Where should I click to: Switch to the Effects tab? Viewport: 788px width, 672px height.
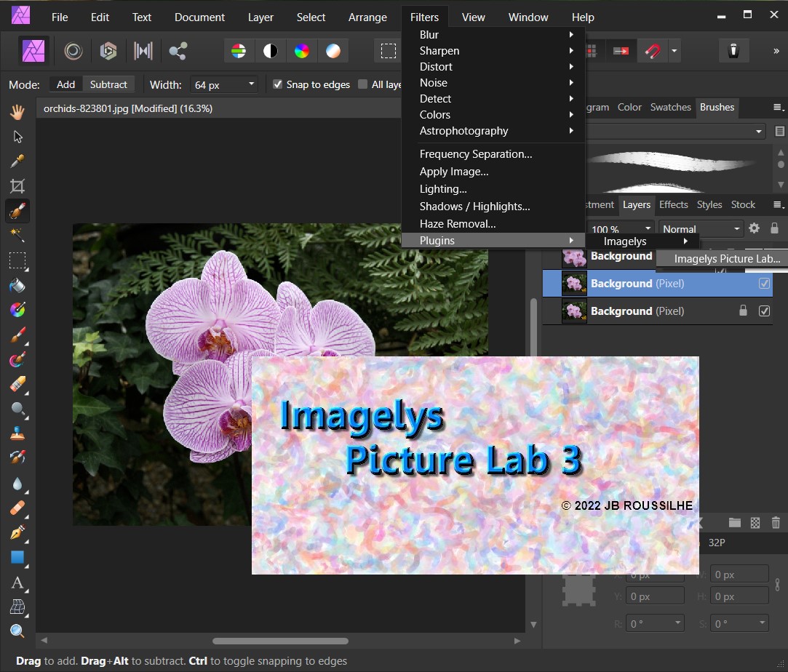674,204
